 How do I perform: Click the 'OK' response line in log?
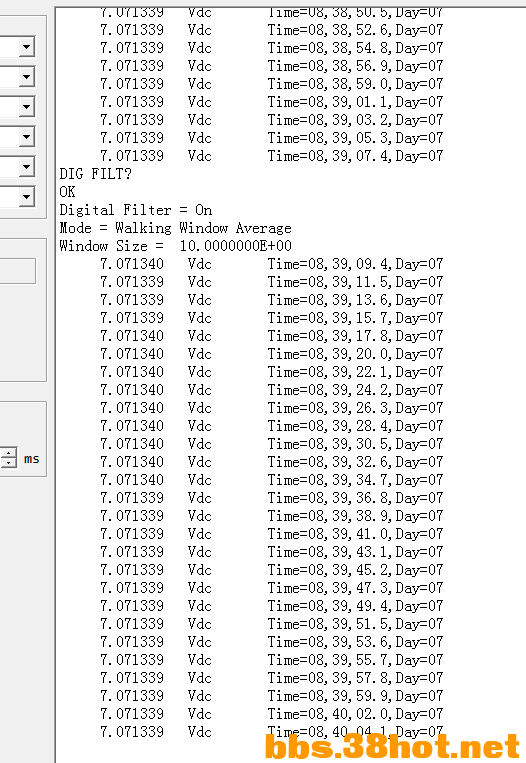67,192
